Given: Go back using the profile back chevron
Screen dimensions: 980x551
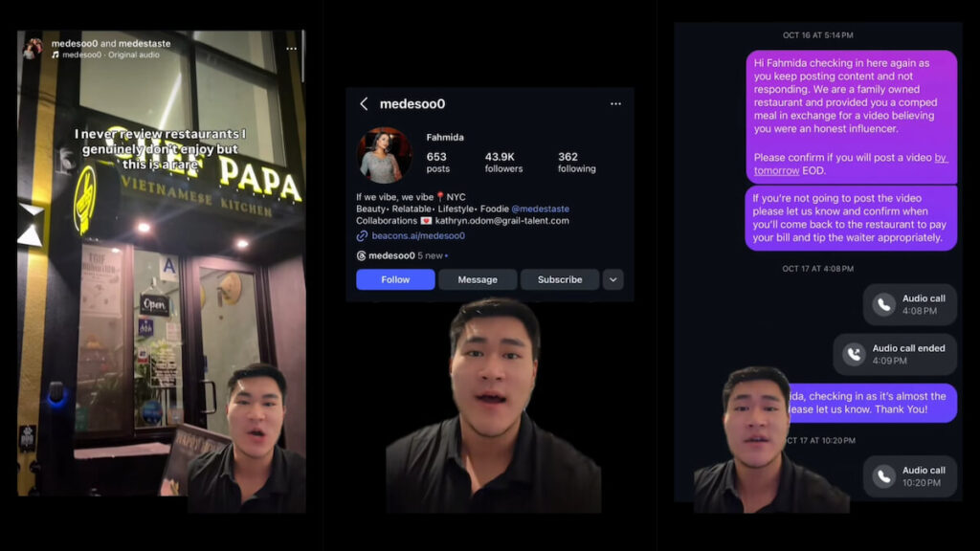Looking at the screenshot, I should click(364, 103).
